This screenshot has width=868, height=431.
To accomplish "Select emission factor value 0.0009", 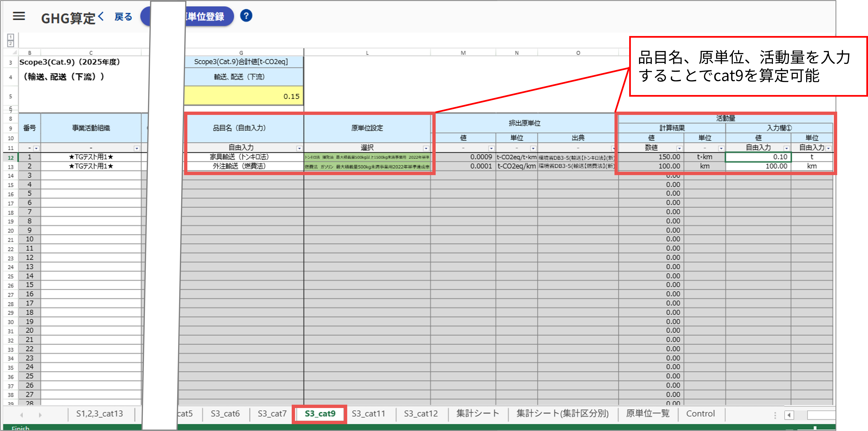I will click(x=463, y=157).
